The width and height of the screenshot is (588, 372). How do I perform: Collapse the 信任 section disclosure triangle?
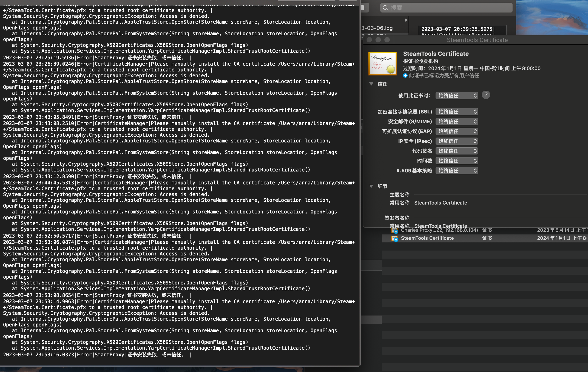(x=371, y=84)
